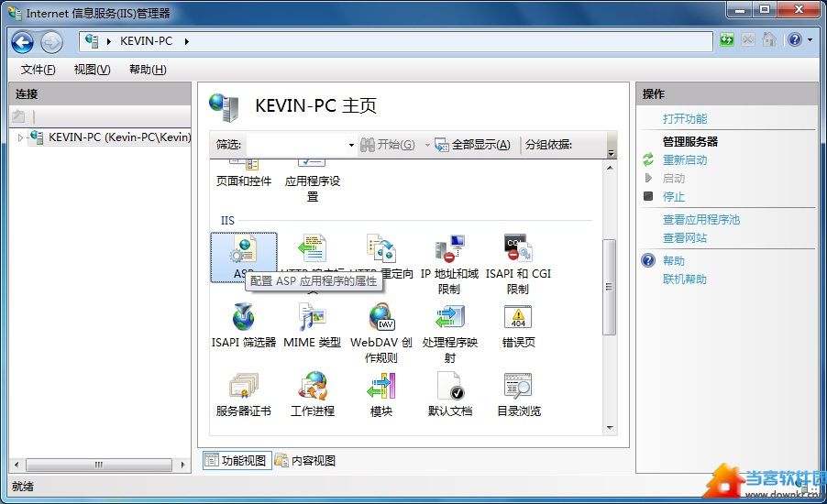Click the 全部显示(A) button

coord(473,145)
